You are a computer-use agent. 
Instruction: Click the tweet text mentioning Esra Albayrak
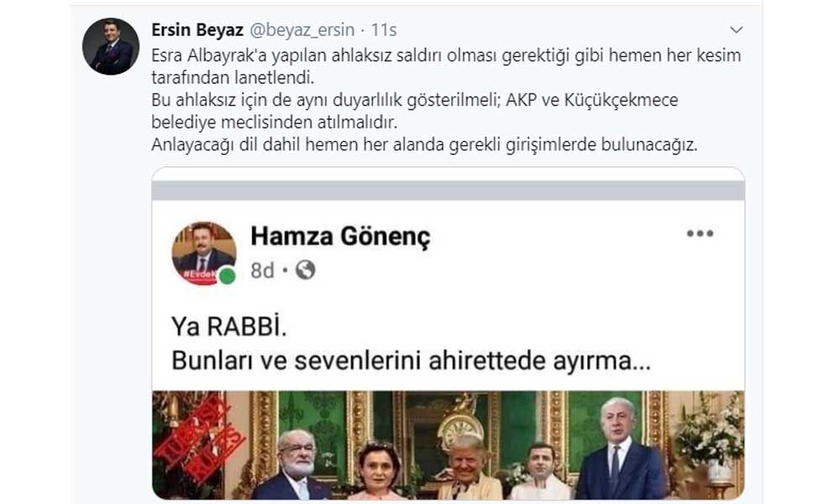pyautogui.click(x=446, y=66)
